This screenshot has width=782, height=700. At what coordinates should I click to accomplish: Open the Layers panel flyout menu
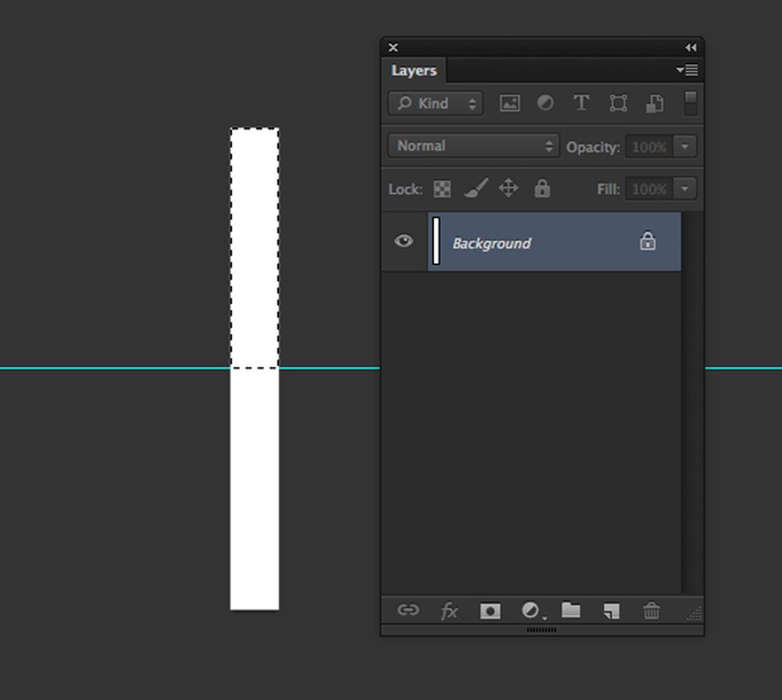pyautogui.click(x=687, y=70)
